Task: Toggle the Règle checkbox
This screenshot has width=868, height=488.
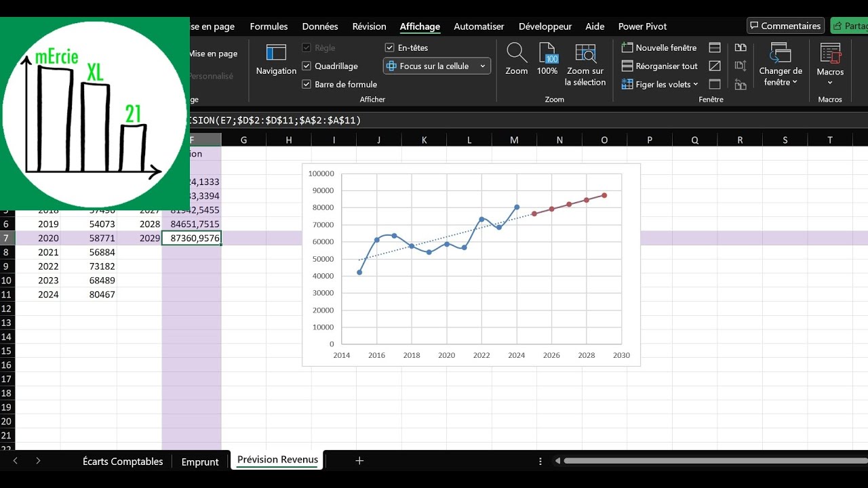Action: (x=307, y=47)
